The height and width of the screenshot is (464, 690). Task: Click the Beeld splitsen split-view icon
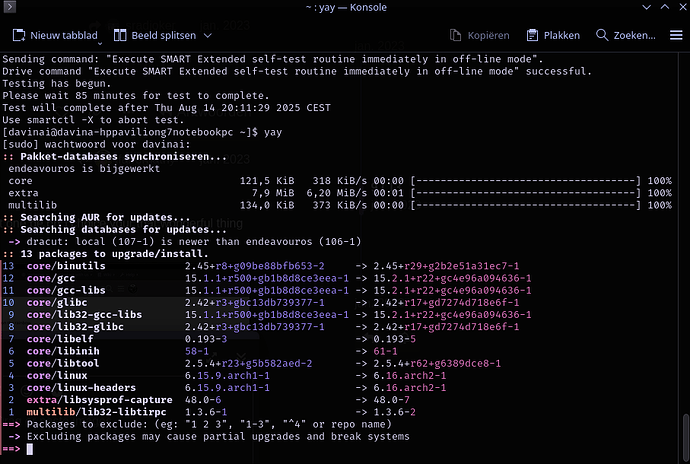coord(119,35)
